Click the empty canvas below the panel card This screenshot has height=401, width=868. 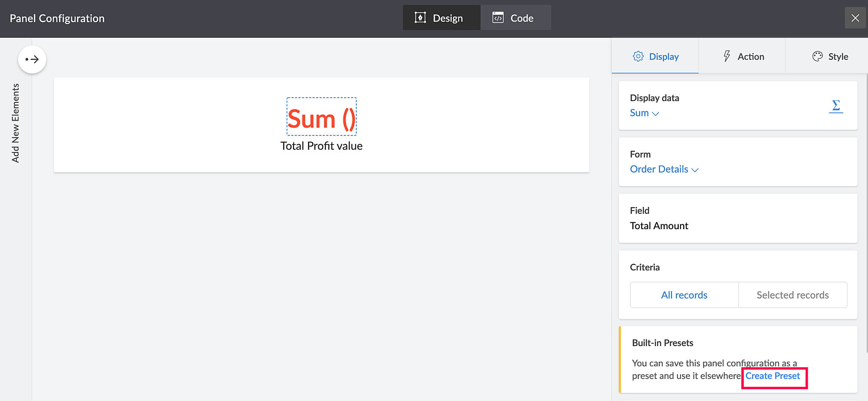[x=321, y=282]
